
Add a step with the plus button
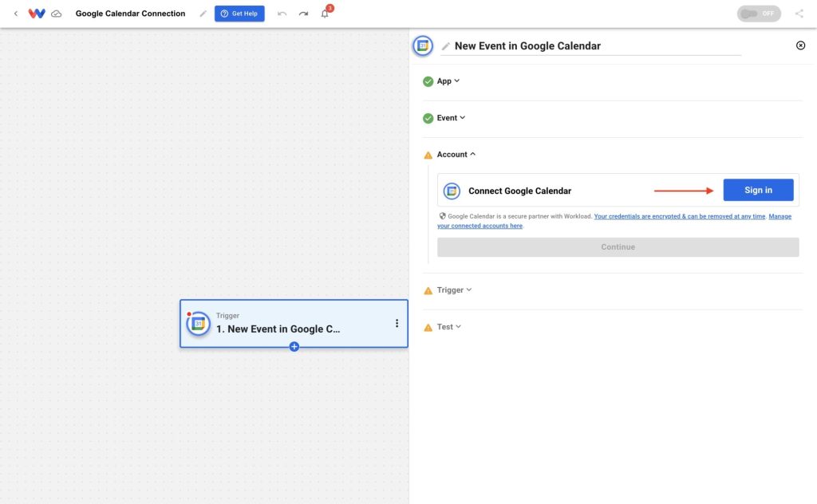294,347
